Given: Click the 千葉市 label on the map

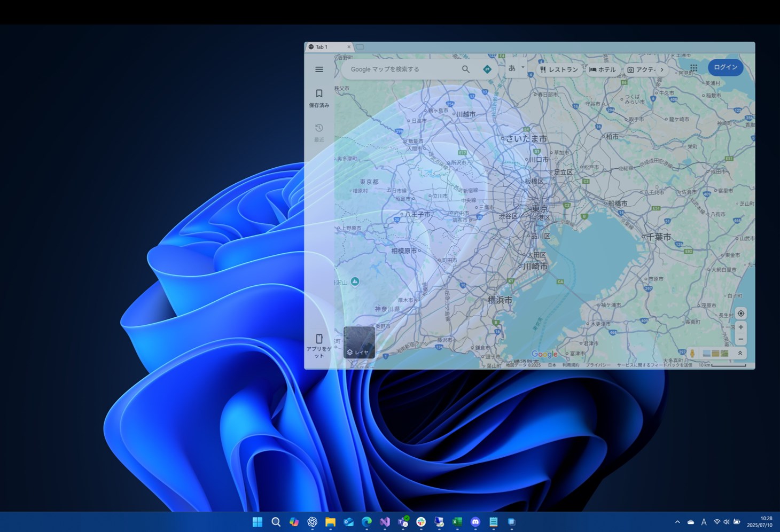Looking at the screenshot, I should click(x=659, y=237).
